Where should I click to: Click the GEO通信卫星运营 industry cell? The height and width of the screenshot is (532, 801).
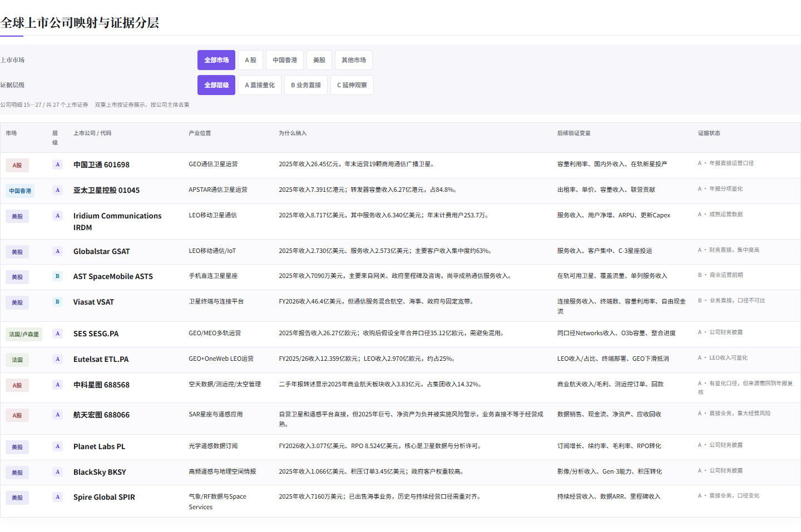pos(213,165)
